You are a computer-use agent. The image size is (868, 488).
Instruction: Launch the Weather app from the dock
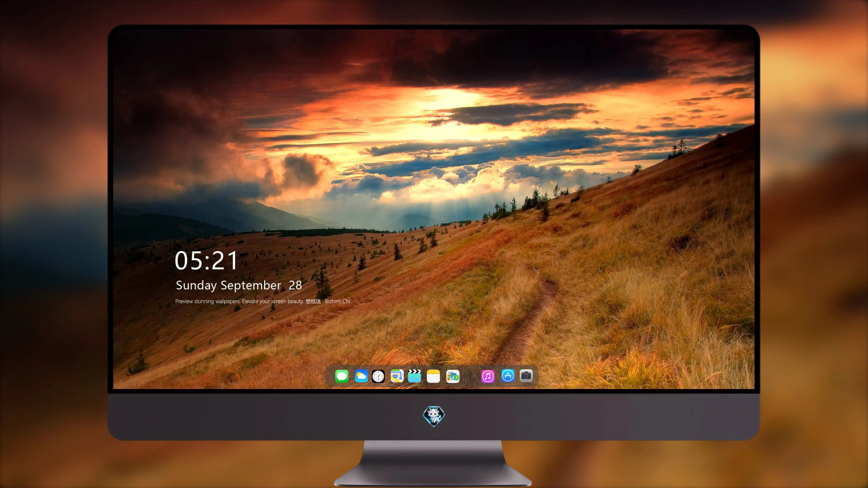(361, 376)
